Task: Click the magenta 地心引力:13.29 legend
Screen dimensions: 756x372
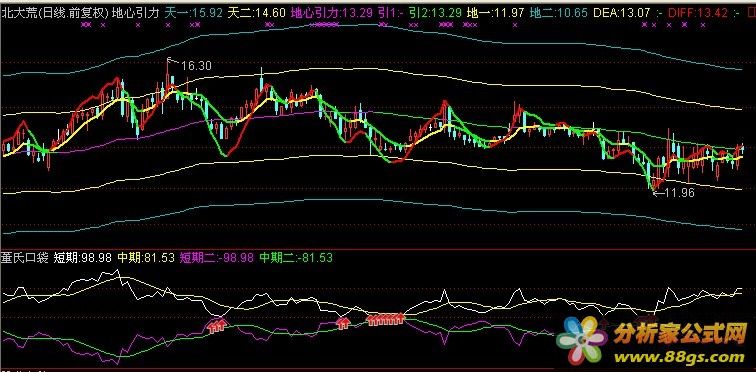Action: (x=332, y=13)
